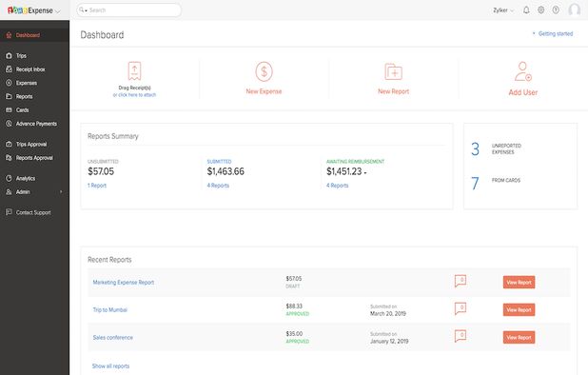View Report for Sales conference
This screenshot has height=375, width=588.
[519, 338]
